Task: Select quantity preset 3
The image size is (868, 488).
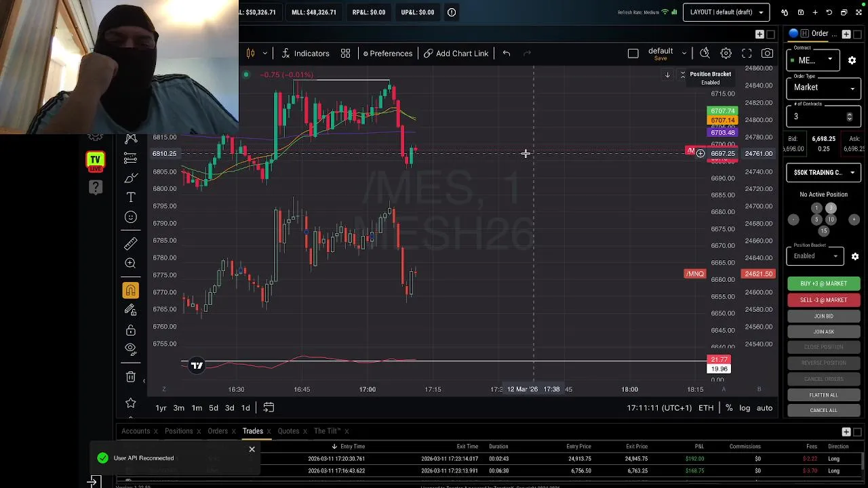Action: (x=831, y=208)
